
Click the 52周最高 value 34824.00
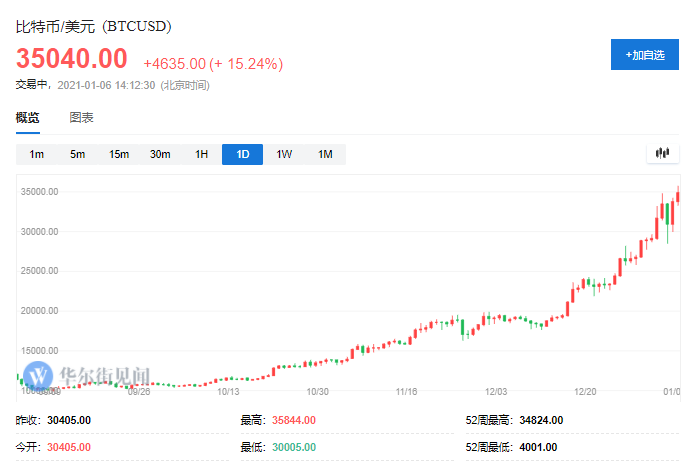[541, 420]
